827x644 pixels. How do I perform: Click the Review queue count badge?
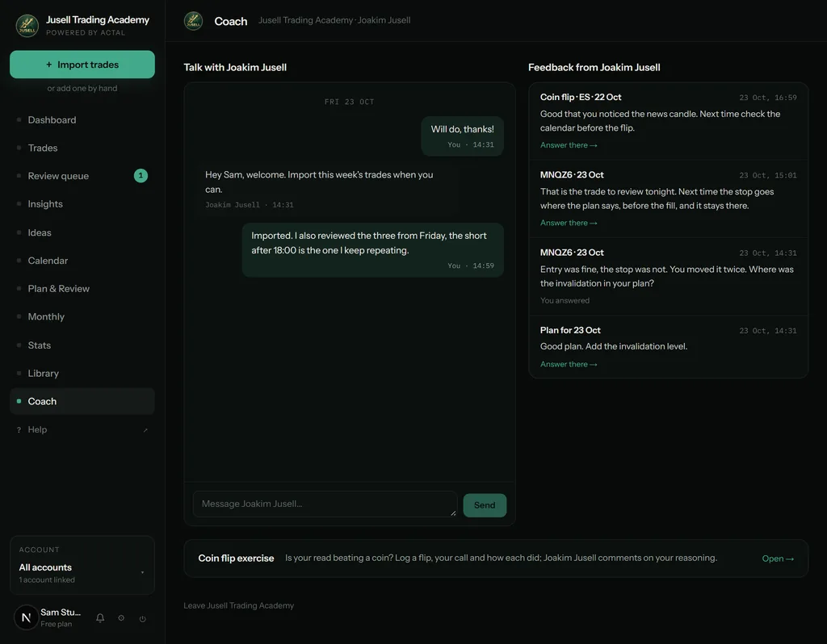pyautogui.click(x=141, y=175)
